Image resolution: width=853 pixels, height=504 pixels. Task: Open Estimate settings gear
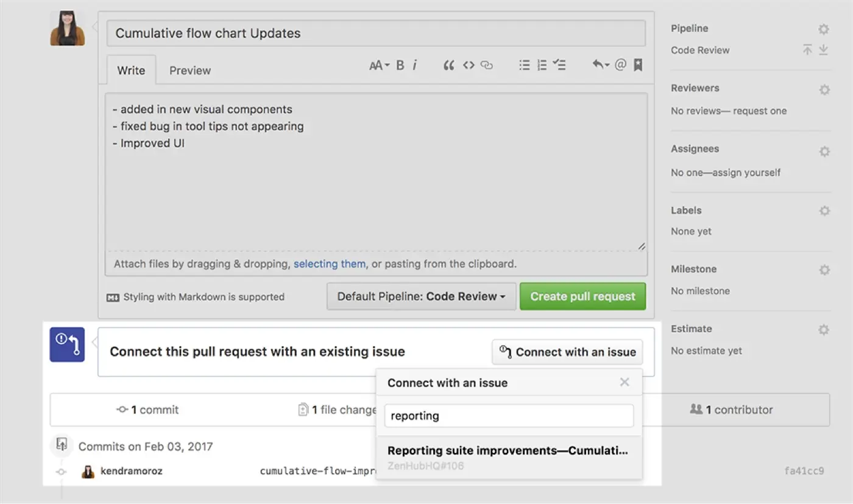[824, 330]
